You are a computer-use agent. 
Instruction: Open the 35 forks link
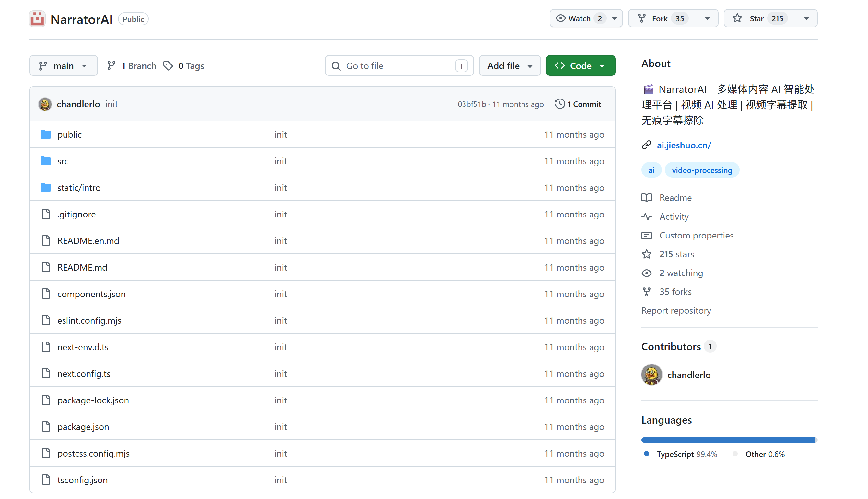(x=675, y=292)
